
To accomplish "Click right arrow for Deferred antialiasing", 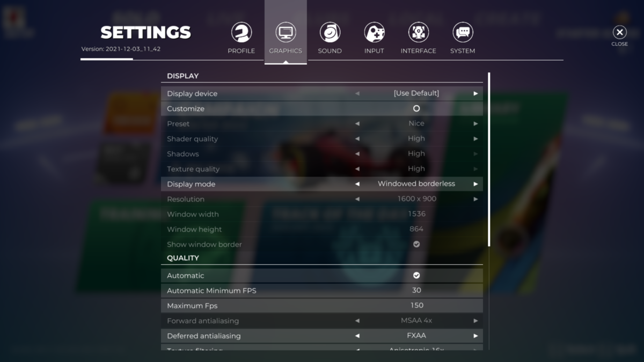I will [x=475, y=336].
